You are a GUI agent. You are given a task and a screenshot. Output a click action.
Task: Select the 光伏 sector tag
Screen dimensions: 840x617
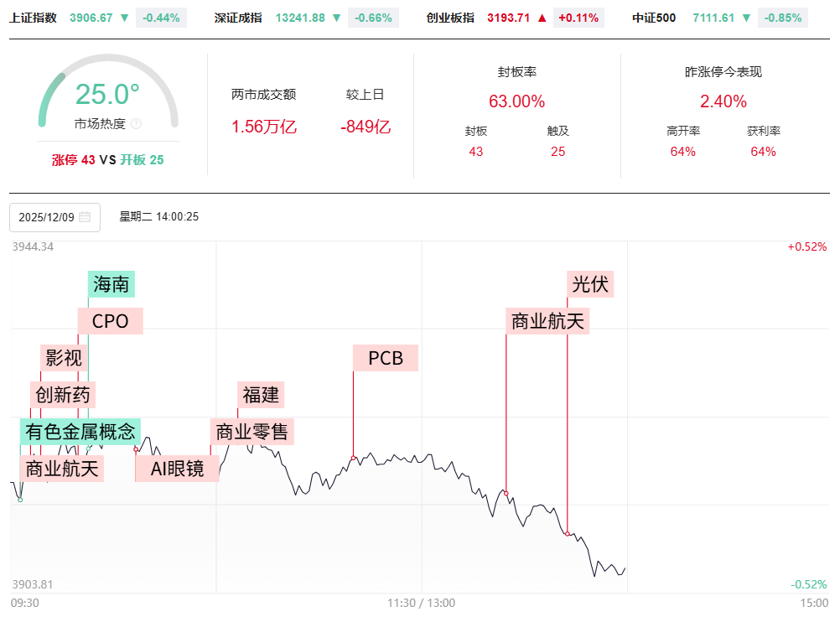(x=590, y=284)
